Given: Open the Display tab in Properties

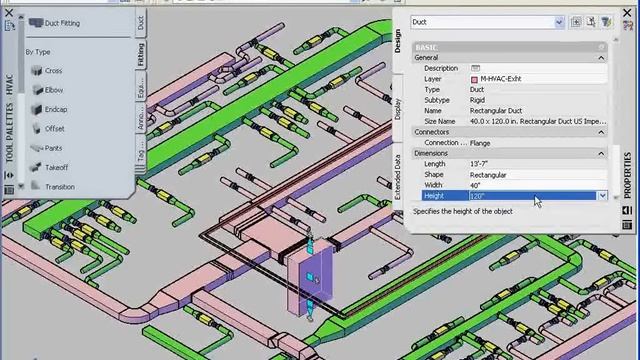Looking at the screenshot, I should pos(398,109).
